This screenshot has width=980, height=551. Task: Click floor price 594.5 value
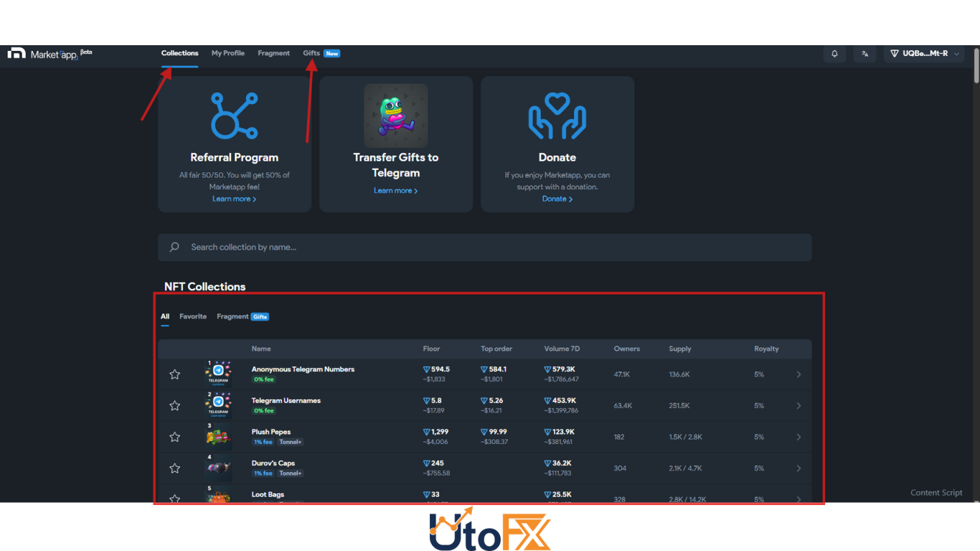tap(436, 369)
